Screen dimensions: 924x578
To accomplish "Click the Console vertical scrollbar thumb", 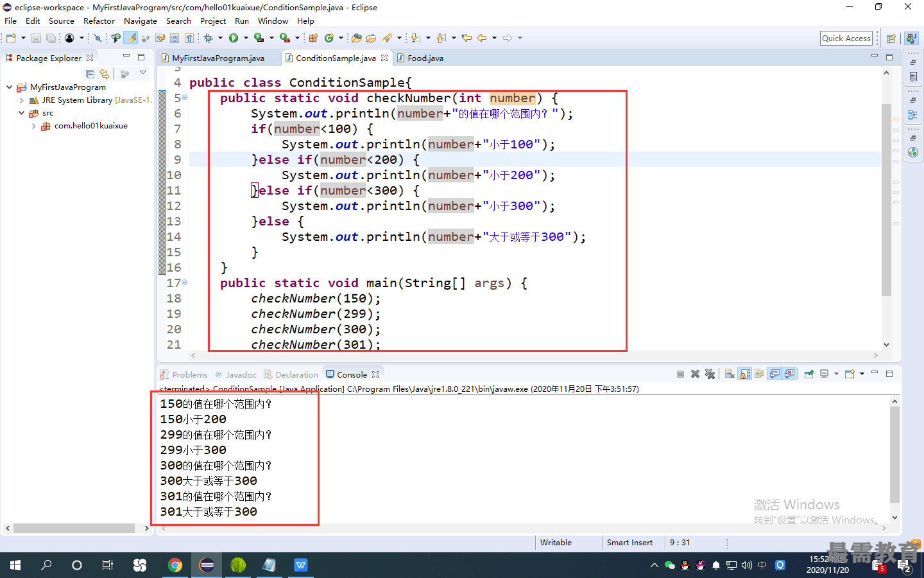I will [x=894, y=454].
